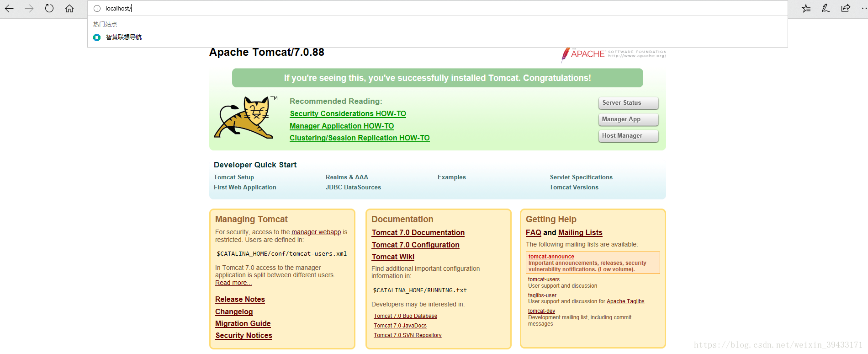The image size is (868, 354).
Task: Click the Apache Tomcat/7.0.88 heading
Action: 267,53
